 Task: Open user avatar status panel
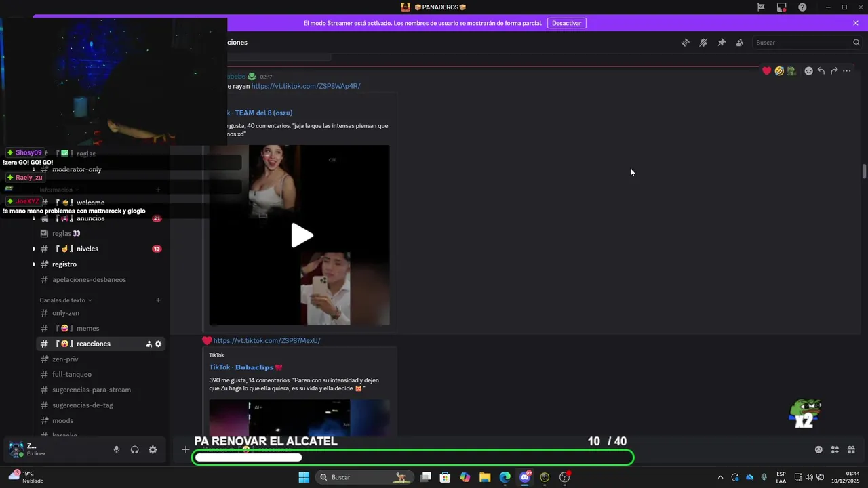tap(16, 449)
